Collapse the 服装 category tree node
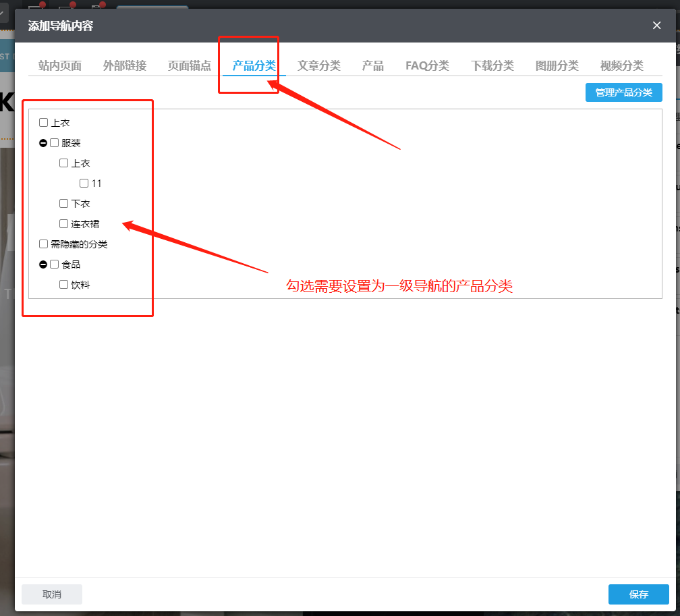The height and width of the screenshot is (616, 680). click(x=43, y=143)
